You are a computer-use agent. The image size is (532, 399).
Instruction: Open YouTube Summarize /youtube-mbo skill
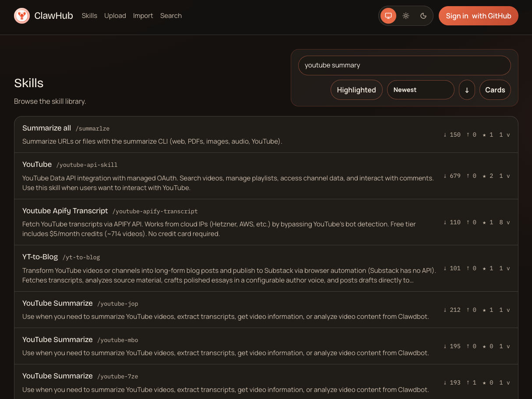[x=266, y=346]
